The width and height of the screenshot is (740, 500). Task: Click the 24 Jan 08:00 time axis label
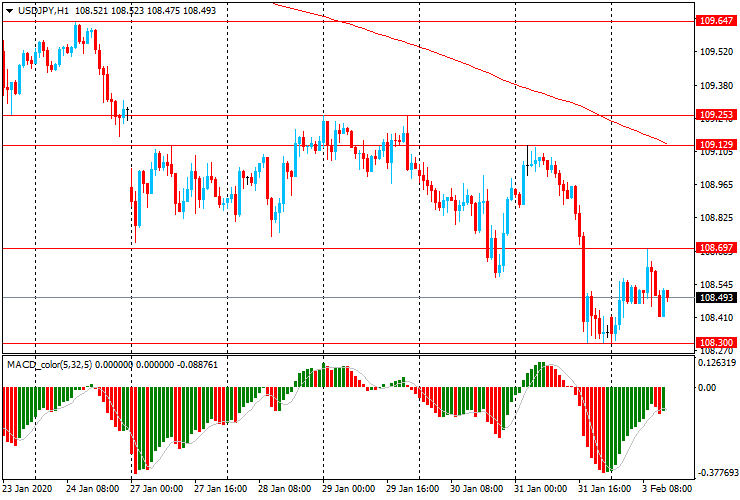coord(92,488)
